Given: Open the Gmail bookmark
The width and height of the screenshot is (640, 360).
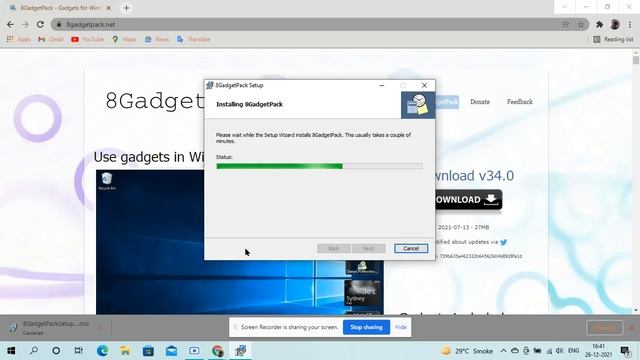Looking at the screenshot, I should (51, 39).
